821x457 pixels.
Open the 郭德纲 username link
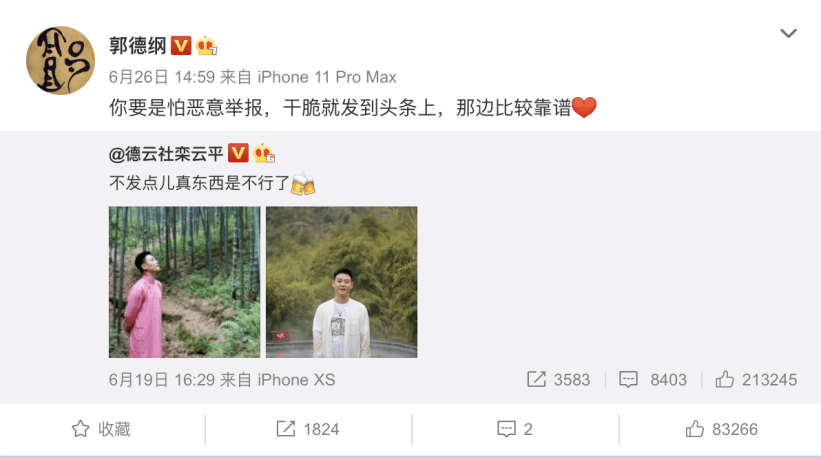(138, 46)
